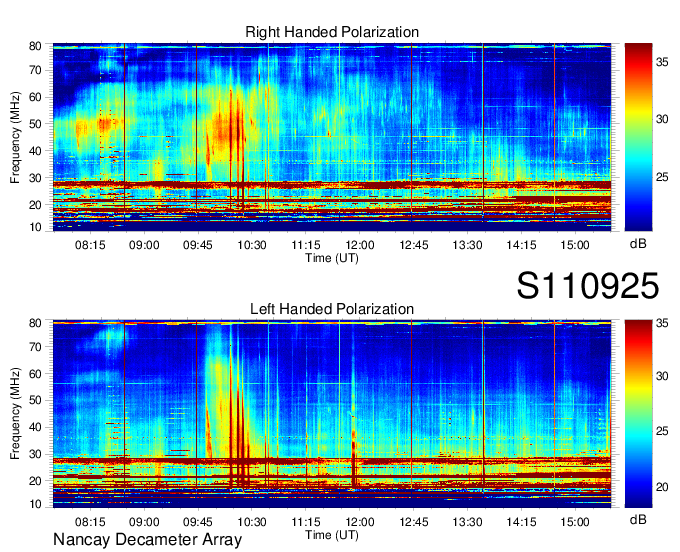Viewport: 680px width, 552px height.
Task: Click the 08:15 tick label on top plot
Action: (90, 245)
